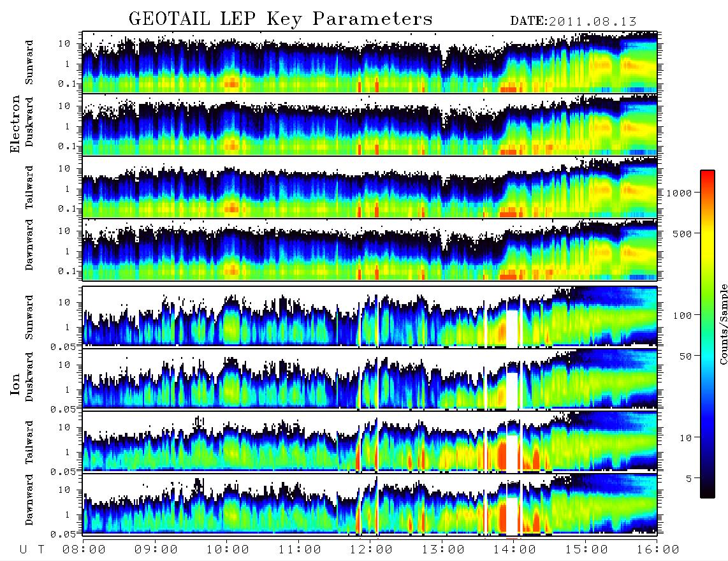This screenshot has width=728, height=561.
Task: Click the vertical "Ion" group label
Action: click(x=15, y=384)
